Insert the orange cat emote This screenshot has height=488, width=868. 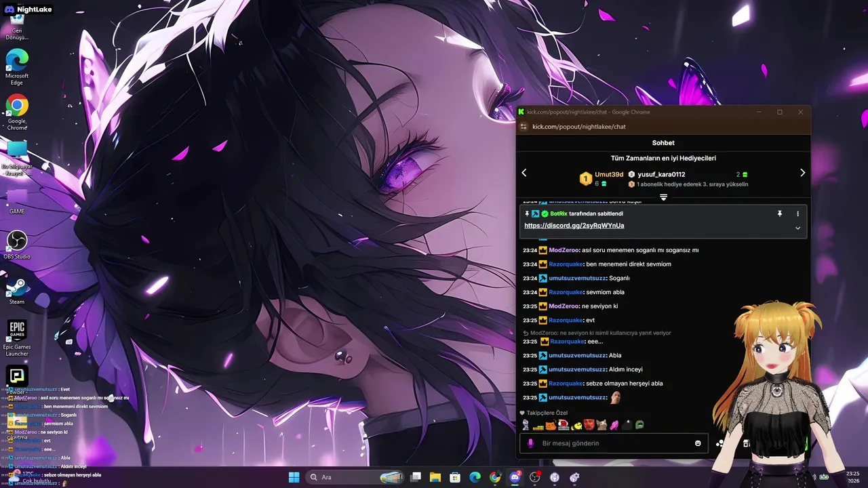click(551, 425)
